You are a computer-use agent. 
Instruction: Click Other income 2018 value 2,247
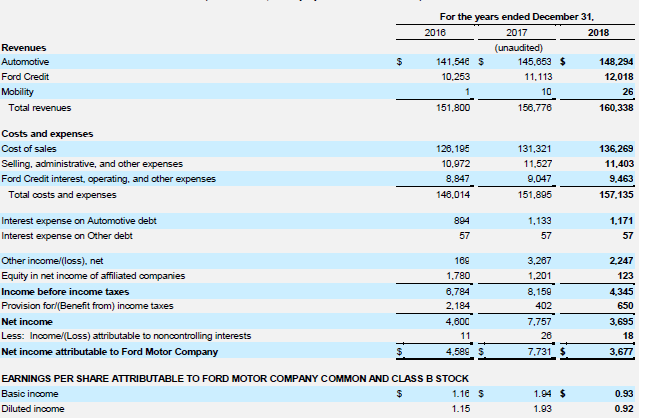(x=621, y=261)
